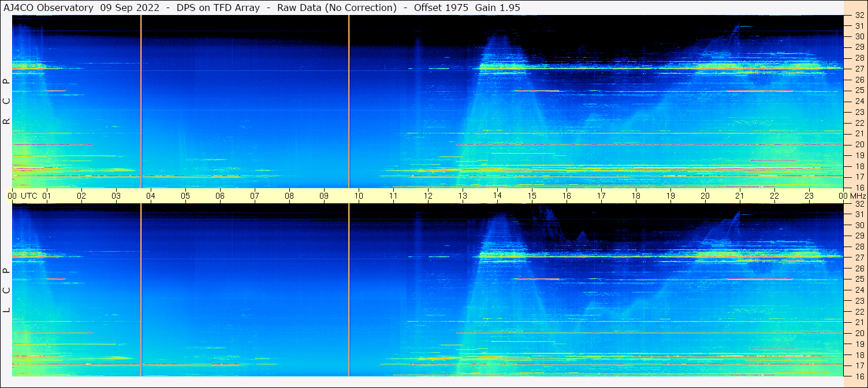Viewport: 868px width, 388px height.
Task: Select the Offset 1975 value
Action: pyautogui.click(x=441, y=8)
